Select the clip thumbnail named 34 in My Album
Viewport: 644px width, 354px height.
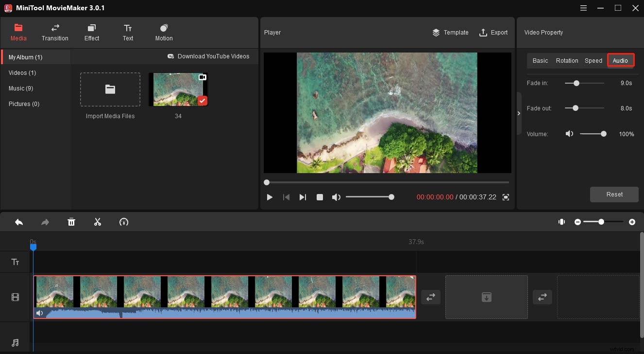click(x=178, y=89)
